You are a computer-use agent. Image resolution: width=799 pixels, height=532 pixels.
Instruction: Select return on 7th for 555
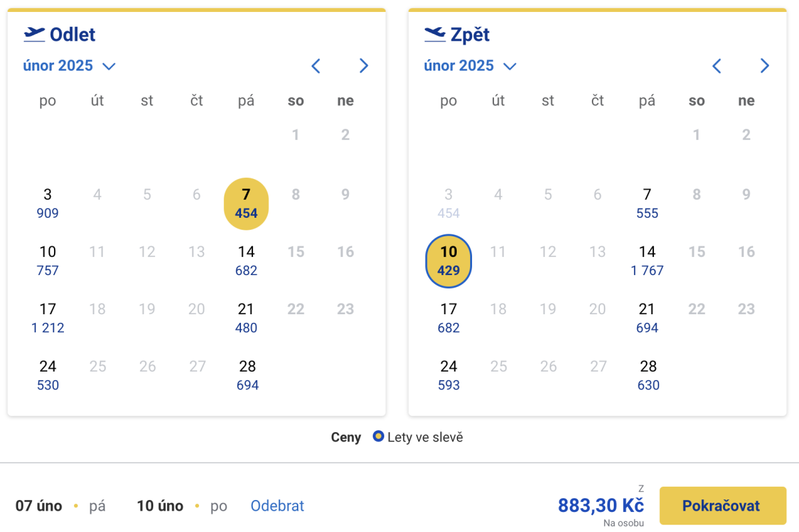click(647, 204)
